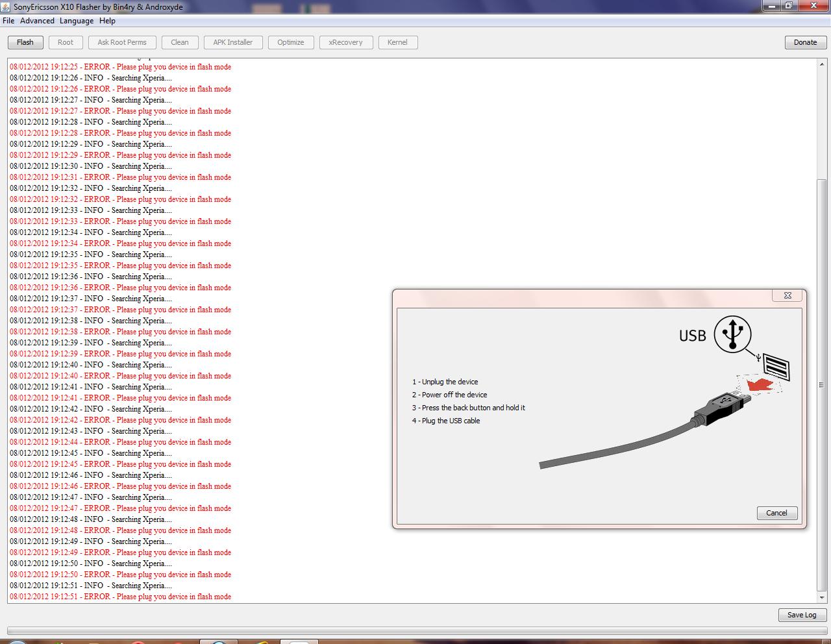831x644 pixels.
Task: Minimize the Flasher window
Action: pyautogui.click(x=771, y=5)
